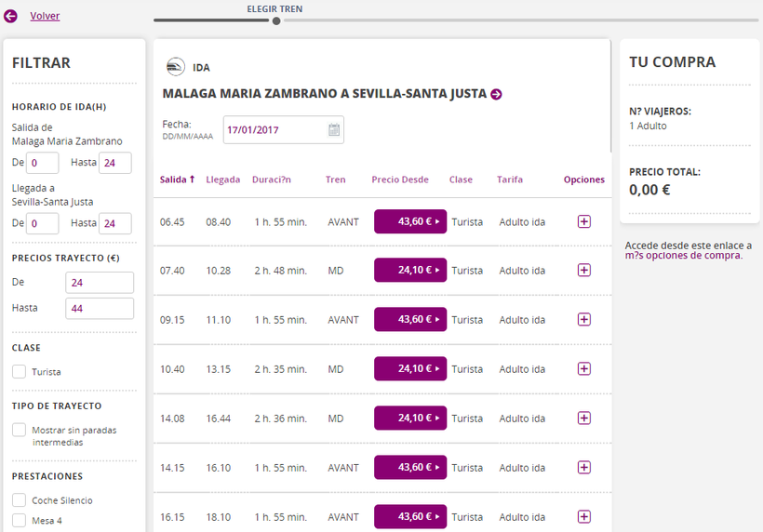
Task: Click the purple back arrow icon
Action: point(11,16)
